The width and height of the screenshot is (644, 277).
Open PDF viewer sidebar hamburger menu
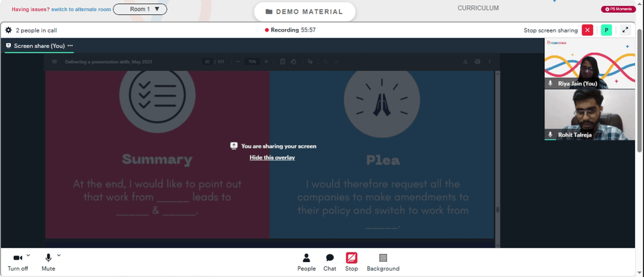point(55,62)
